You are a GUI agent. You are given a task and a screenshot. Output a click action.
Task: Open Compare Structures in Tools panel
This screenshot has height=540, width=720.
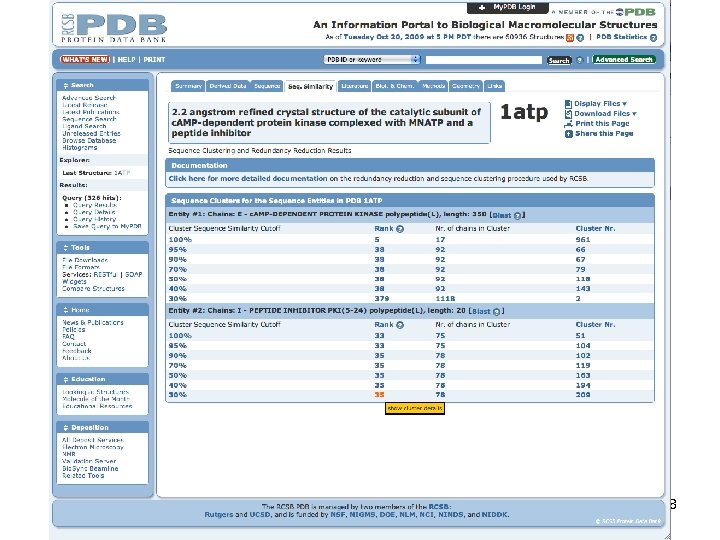coord(93,289)
